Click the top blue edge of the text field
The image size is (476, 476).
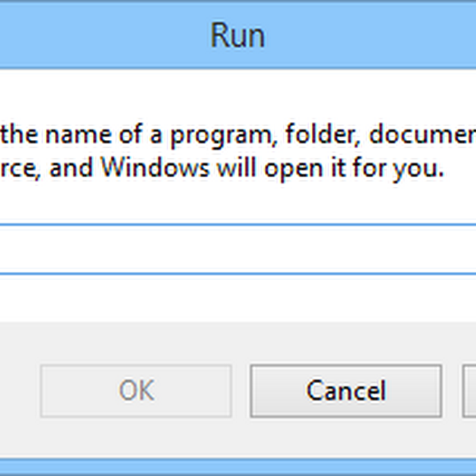(238, 225)
